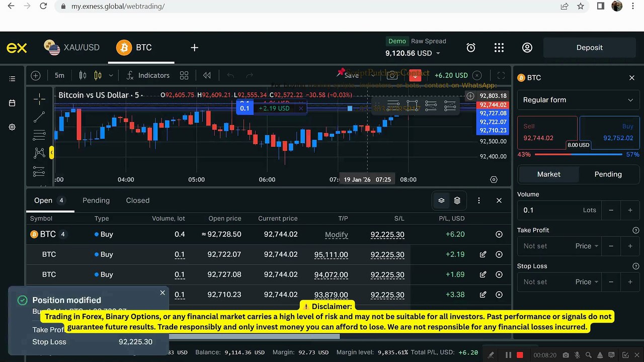This screenshot has height=362, width=644.
Task: Decrease Volume with the minus stepper
Action: (611, 210)
